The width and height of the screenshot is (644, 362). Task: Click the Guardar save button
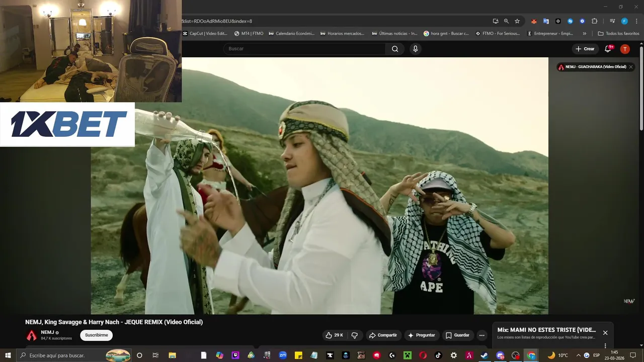click(457, 335)
